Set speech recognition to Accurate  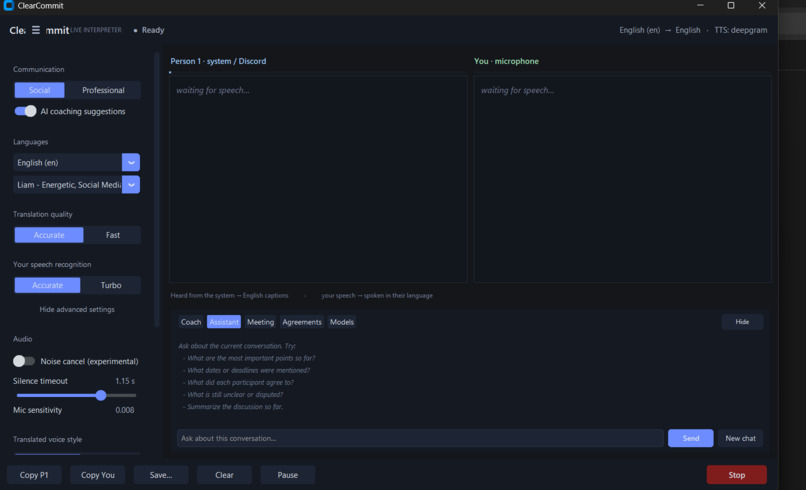(47, 285)
